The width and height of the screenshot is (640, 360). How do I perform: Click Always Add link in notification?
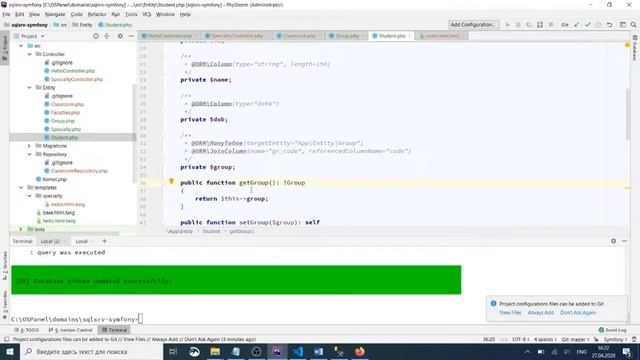click(x=541, y=313)
